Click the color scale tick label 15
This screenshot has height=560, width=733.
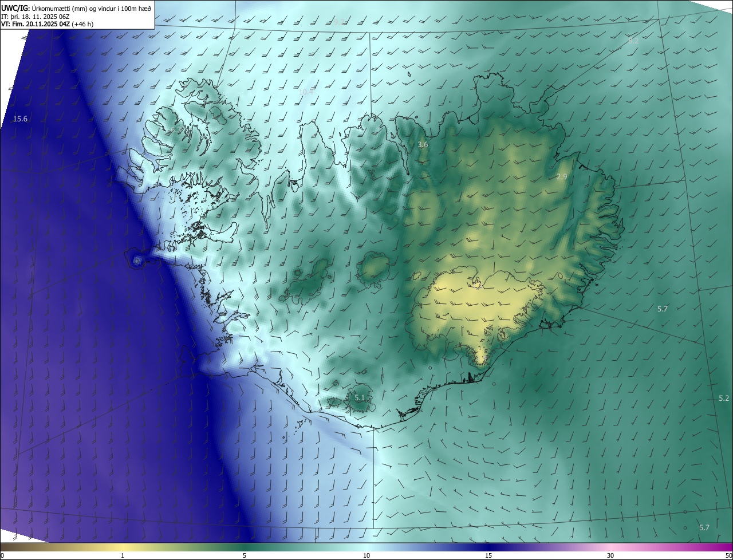click(x=488, y=556)
